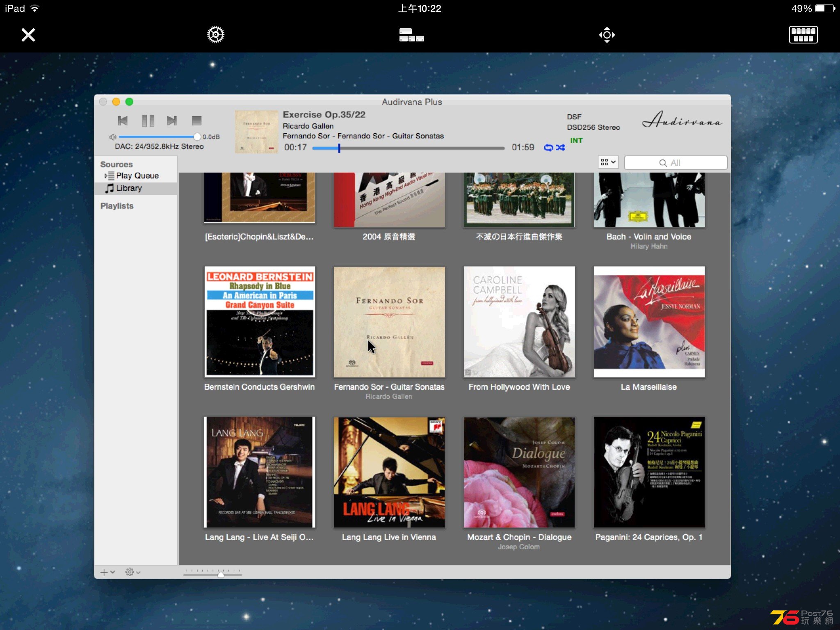Open the sidebar gear actions menu
Viewport: 840px width, 630px height.
132,572
